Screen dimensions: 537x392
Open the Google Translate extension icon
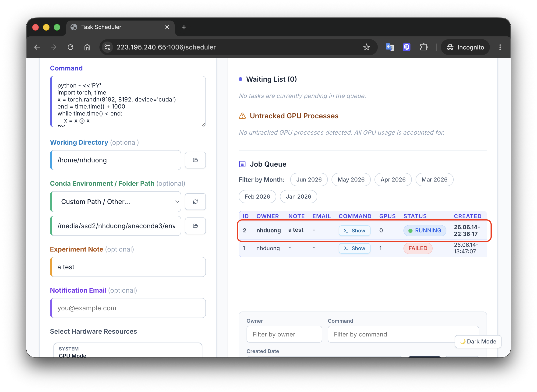pyautogui.click(x=390, y=47)
